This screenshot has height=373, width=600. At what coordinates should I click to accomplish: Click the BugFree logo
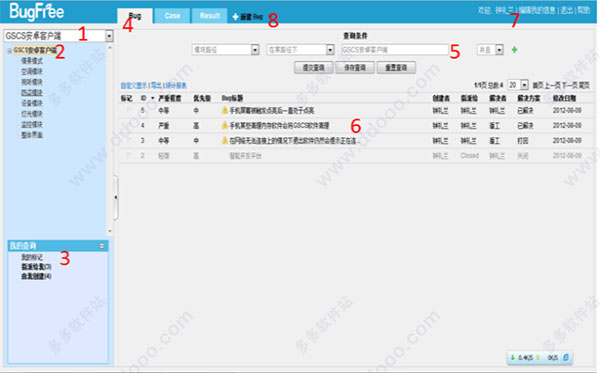37,11
